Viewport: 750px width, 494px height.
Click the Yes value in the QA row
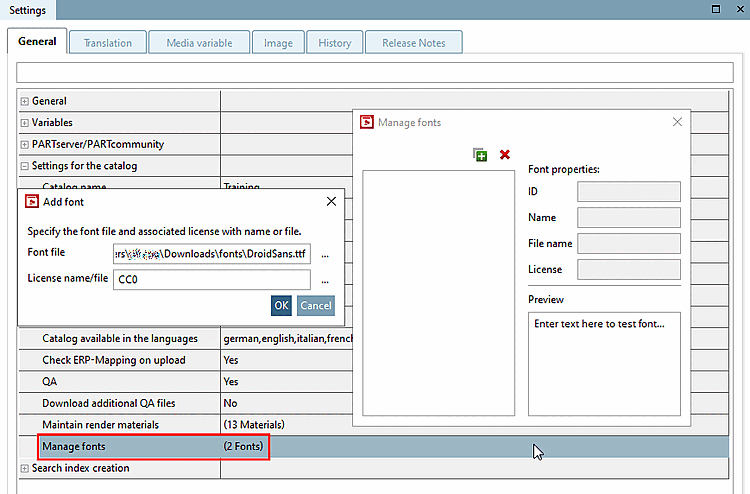tap(231, 382)
